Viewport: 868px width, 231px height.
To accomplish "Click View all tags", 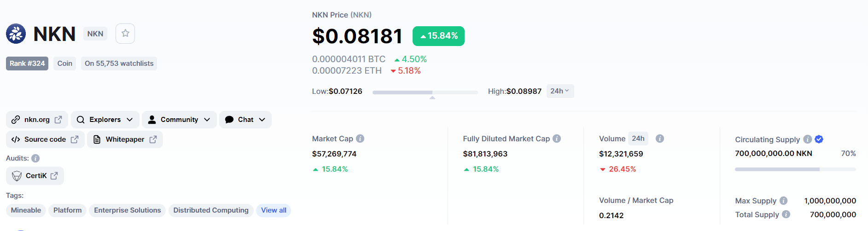I will (x=274, y=210).
